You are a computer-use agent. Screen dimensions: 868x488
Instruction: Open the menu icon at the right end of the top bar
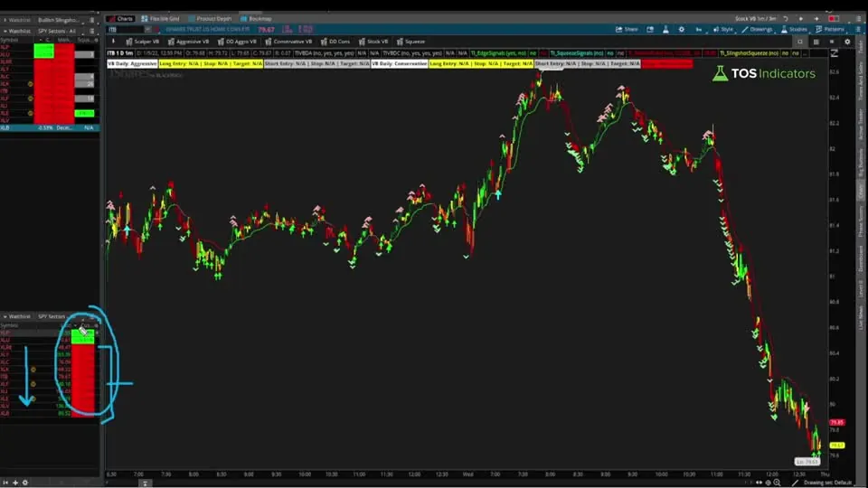pos(859,18)
